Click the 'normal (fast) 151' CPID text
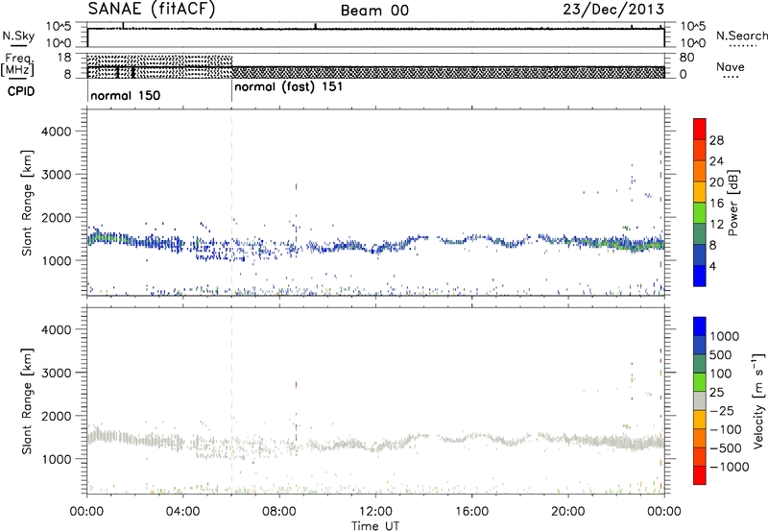 pos(289,87)
